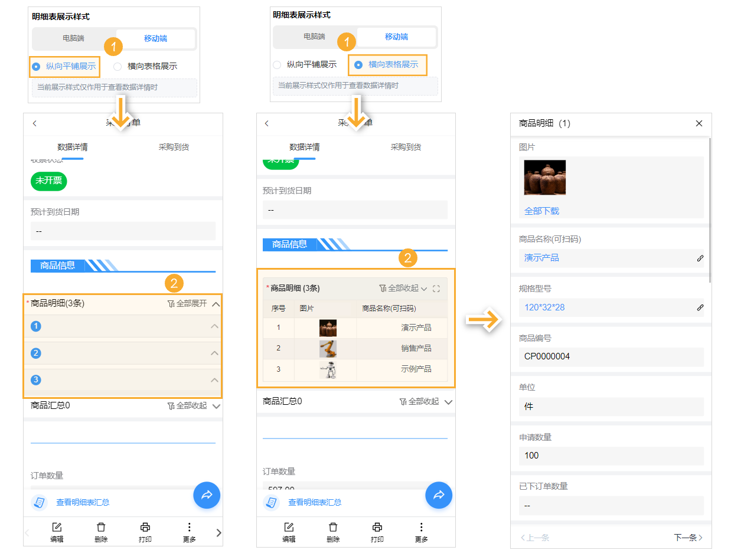Click the product image thumbnail under 图片
Image resolution: width=731 pixels, height=560 pixels.
click(x=544, y=178)
